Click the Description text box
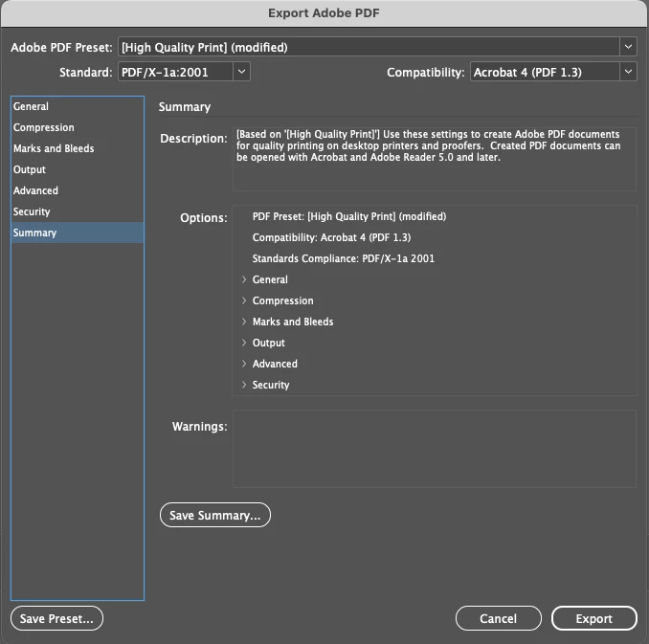This screenshot has width=649, height=644. [x=435, y=159]
